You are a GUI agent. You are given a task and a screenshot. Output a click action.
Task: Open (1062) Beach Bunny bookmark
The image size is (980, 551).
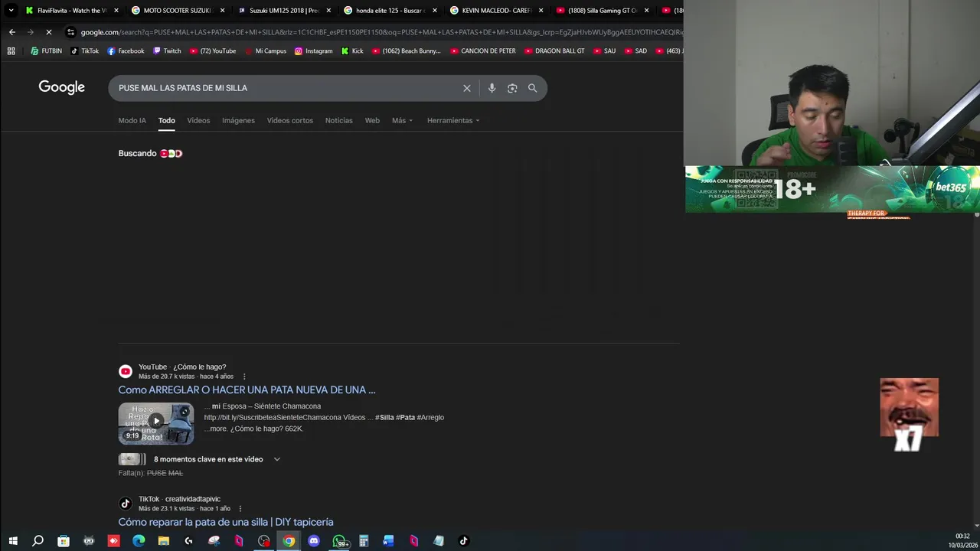[406, 51]
